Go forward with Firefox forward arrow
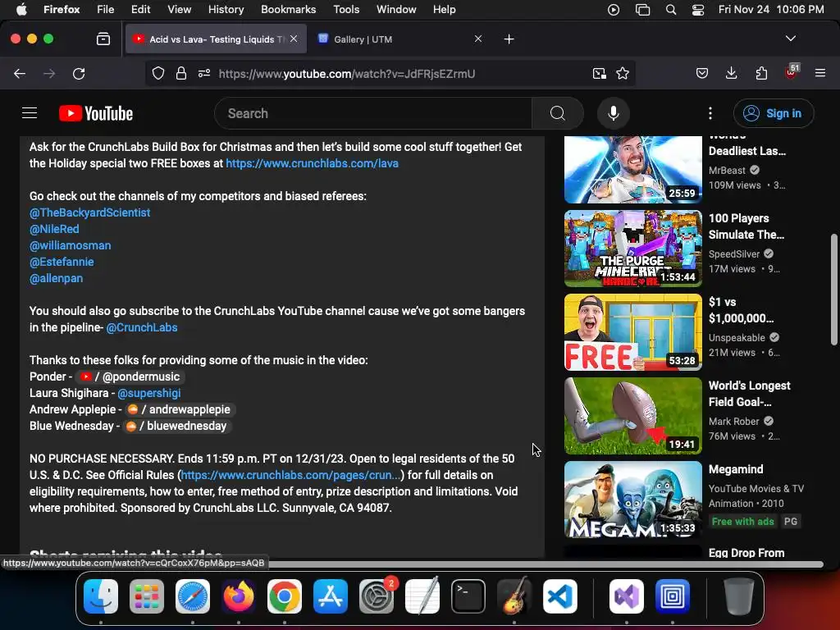Screen dimensions: 840x630 coord(49,73)
